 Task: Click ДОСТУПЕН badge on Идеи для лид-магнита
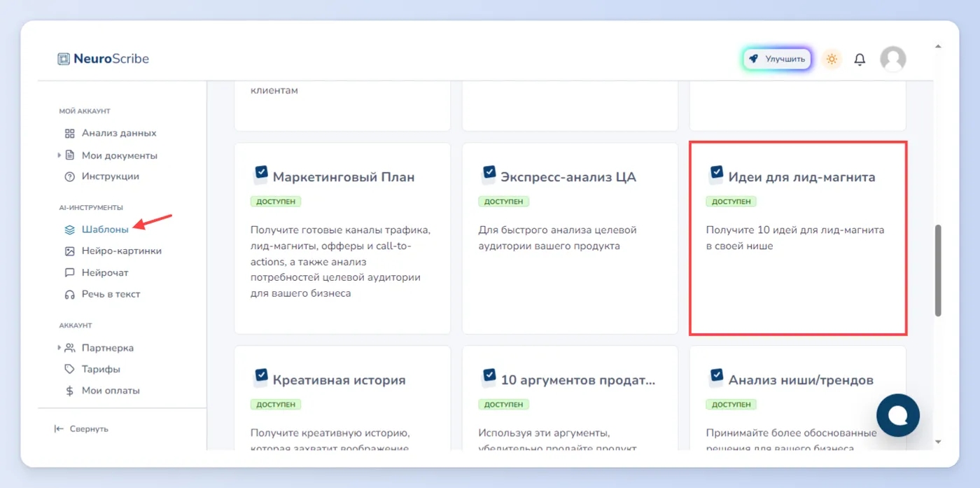click(731, 202)
